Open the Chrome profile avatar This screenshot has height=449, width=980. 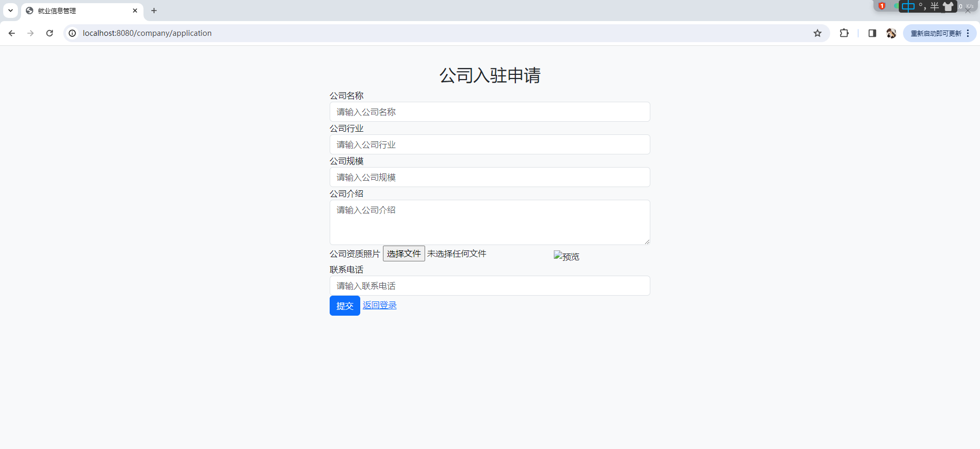891,33
